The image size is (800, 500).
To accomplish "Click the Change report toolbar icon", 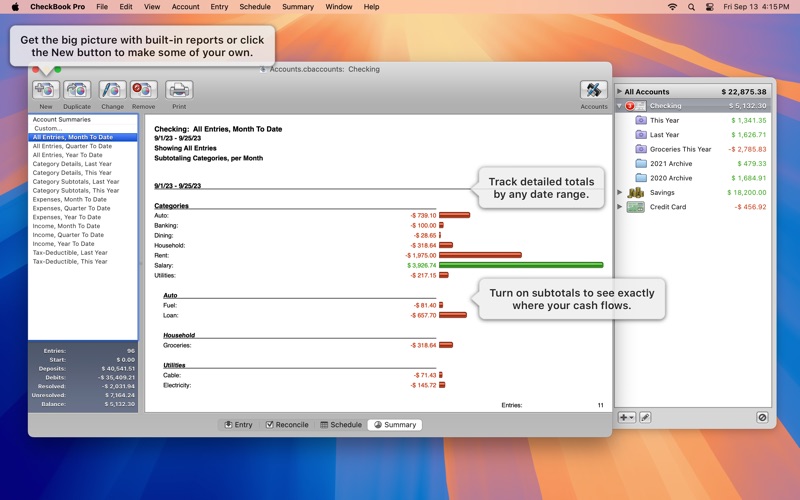I will [112, 90].
